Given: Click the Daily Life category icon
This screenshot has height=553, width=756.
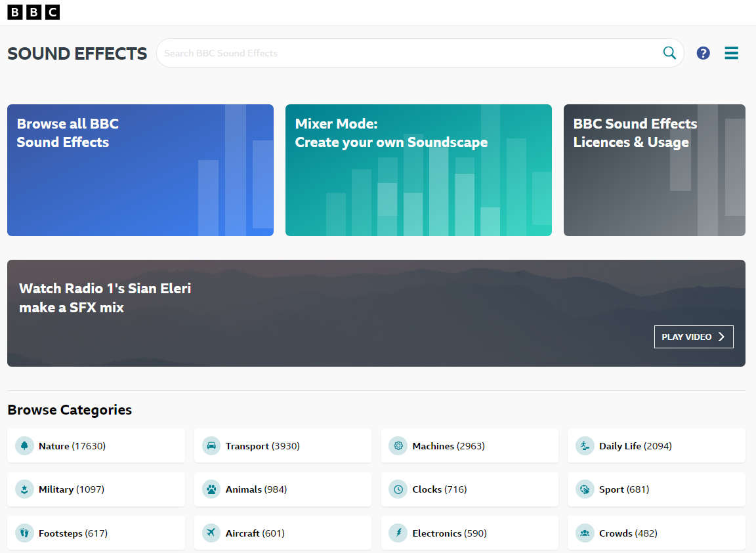Looking at the screenshot, I should pyautogui.click(x=585, y=446).
